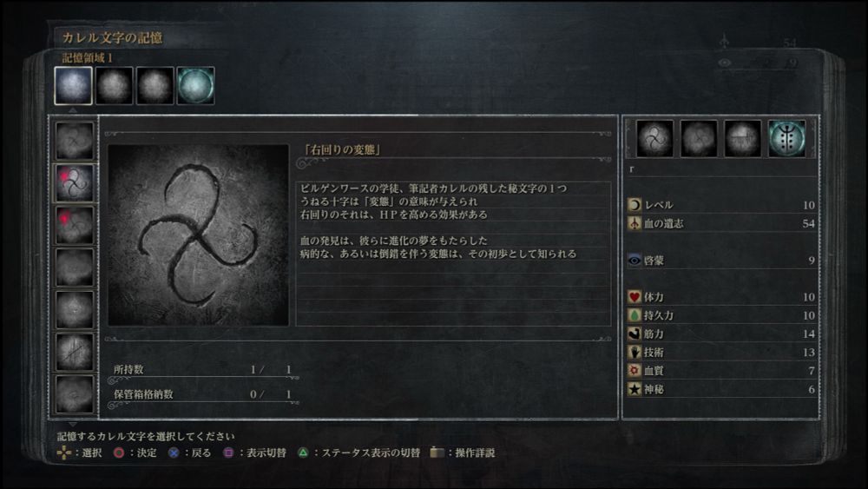Select the third rune with red marker

[x=74, y=225]
